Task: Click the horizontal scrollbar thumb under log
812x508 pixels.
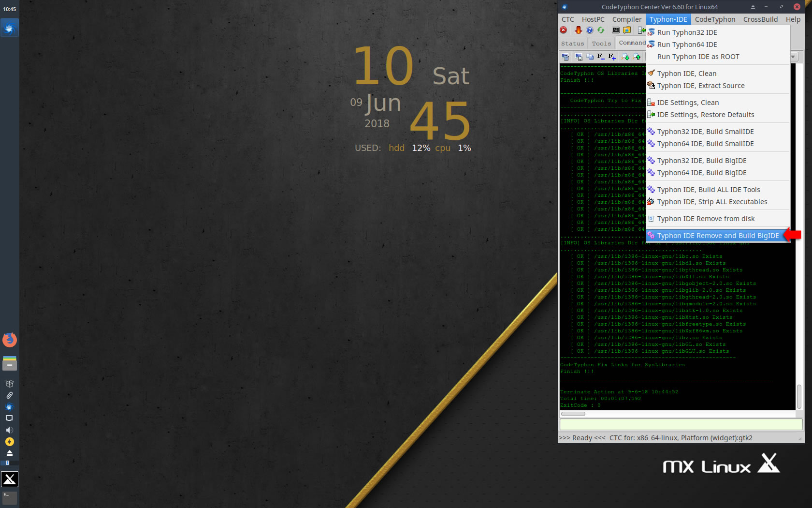Action: click(573, 414)
